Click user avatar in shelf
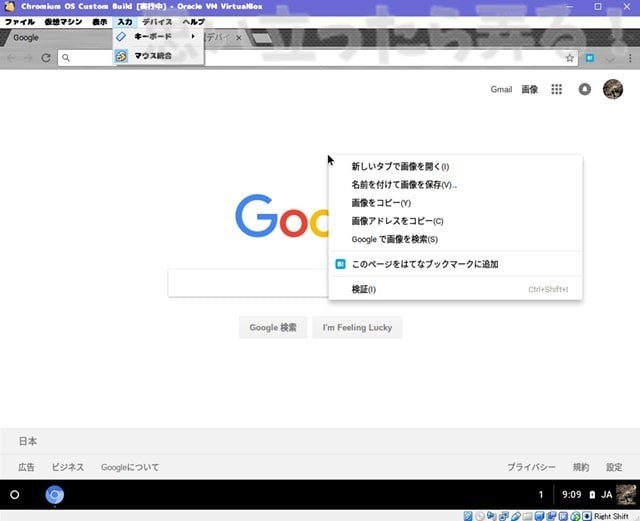Screen dimensions: 640x521 pyautogui.click(x=626, y=495)
